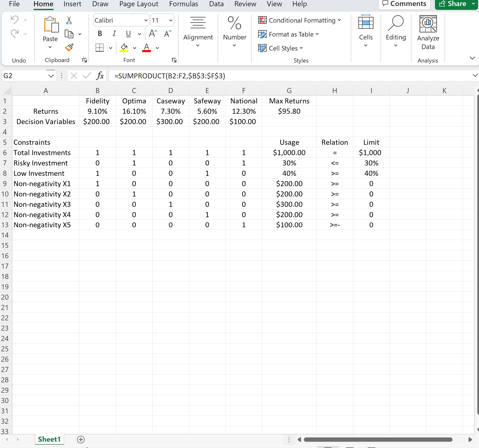Select the red Font Color swatch
This screenshot has width=479, height=448.
146,48
